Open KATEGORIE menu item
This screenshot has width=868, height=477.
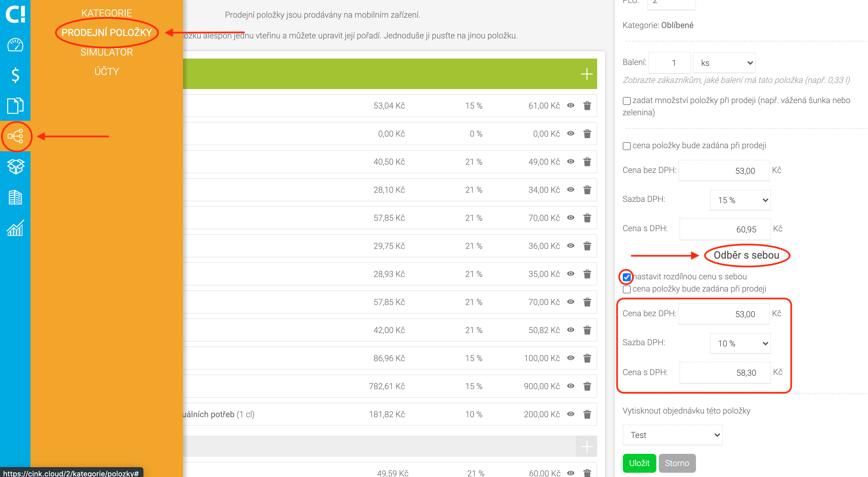tap(106, 13)
